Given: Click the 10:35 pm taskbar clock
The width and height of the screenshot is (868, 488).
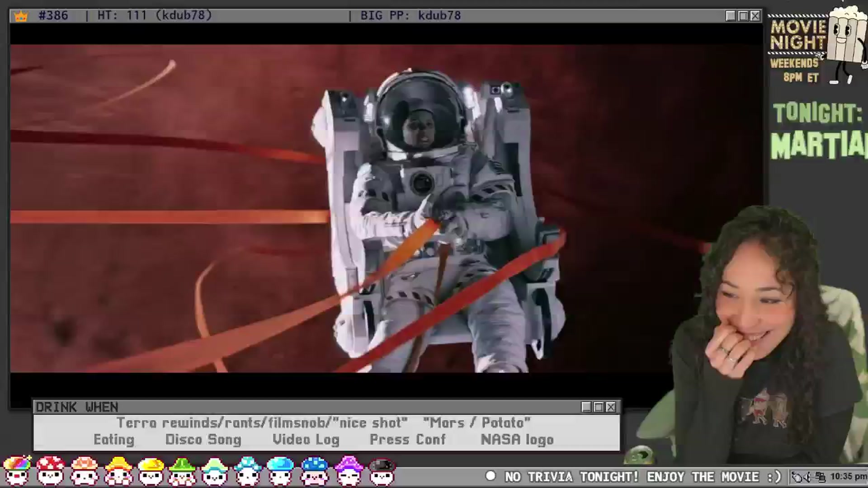Looking at the screenshot, I should tap(848, 477).
